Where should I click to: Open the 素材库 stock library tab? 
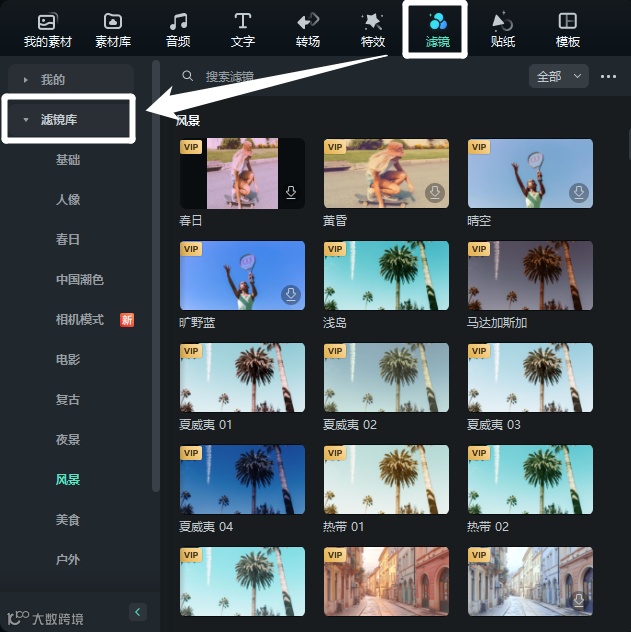coord(113,31)
